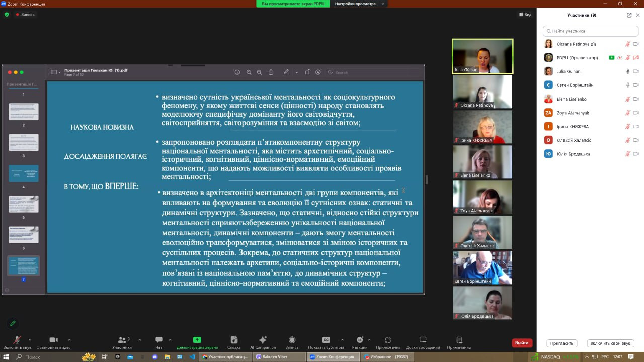Viewport: 644px width, 362px height.
Task: Unmute with the Включить звук microphone button
Action: (17, 342)
